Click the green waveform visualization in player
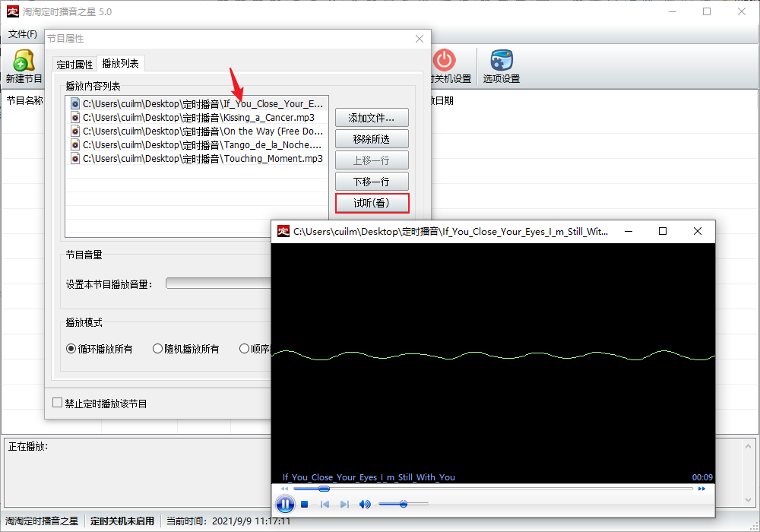 tap(493, 356)
